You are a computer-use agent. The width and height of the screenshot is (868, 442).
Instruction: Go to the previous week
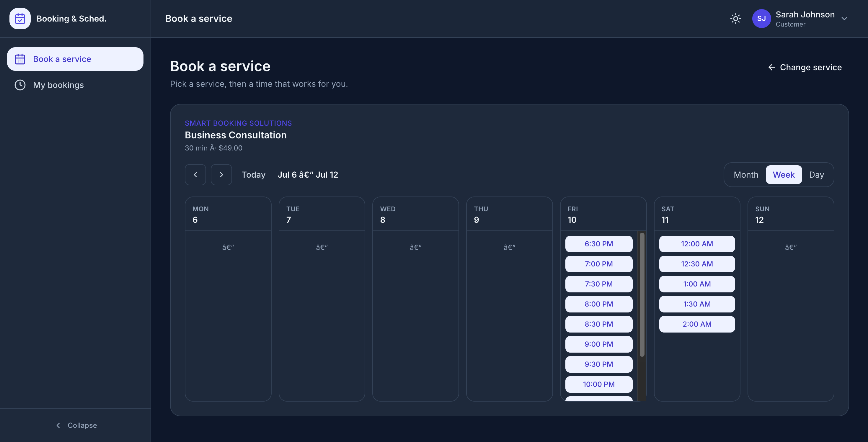click(195, 175)
